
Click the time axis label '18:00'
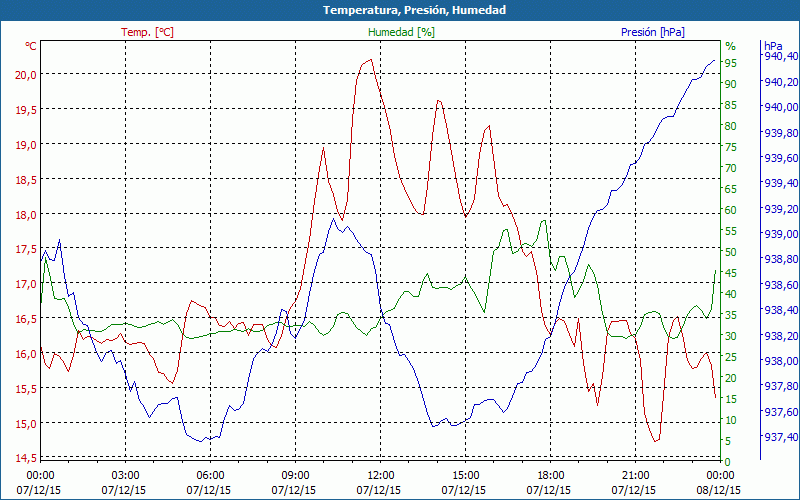[551, 476]
